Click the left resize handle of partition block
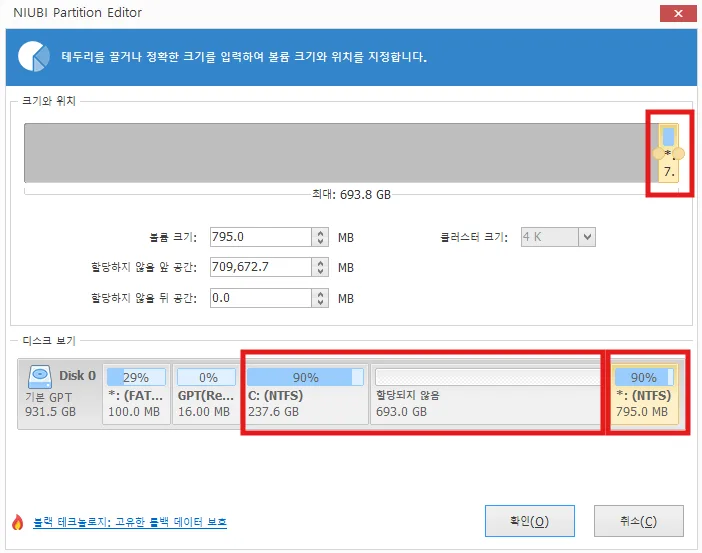The image size is (702, 553). [659, 154]
